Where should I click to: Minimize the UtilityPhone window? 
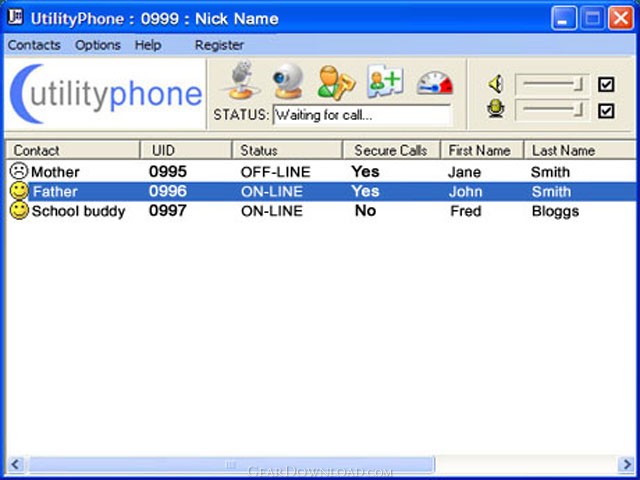(564, 18)
